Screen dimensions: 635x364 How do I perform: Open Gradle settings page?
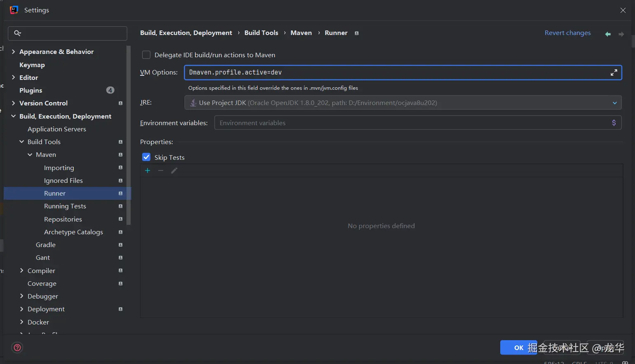tap(46, 245)
